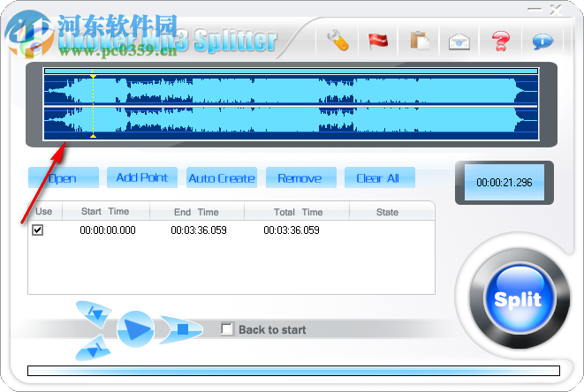Select the Start Time value 00:00:00.000
This screenshot has width=584, height=392.
click(x=108, y=230)
